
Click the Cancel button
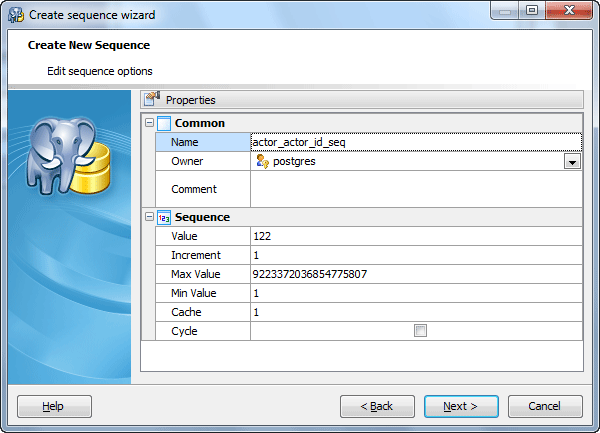tap(545, 406)
